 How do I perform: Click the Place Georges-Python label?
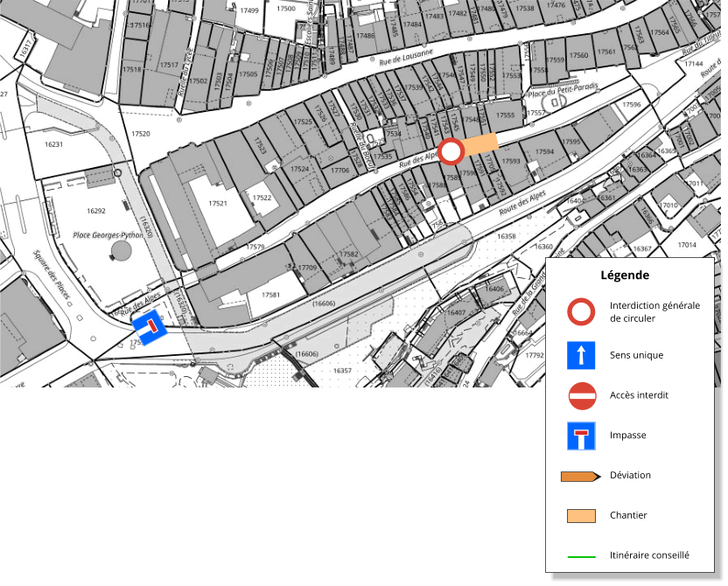108,235
